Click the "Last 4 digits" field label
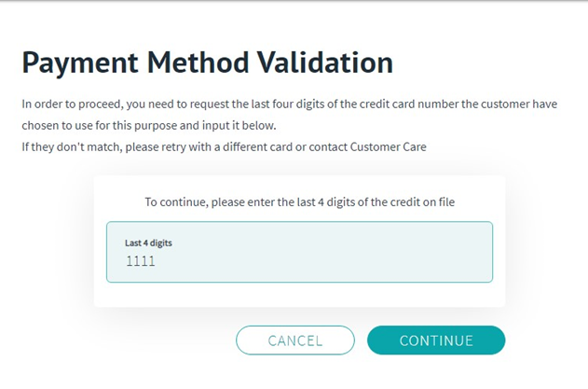 [x=148, y=243]
